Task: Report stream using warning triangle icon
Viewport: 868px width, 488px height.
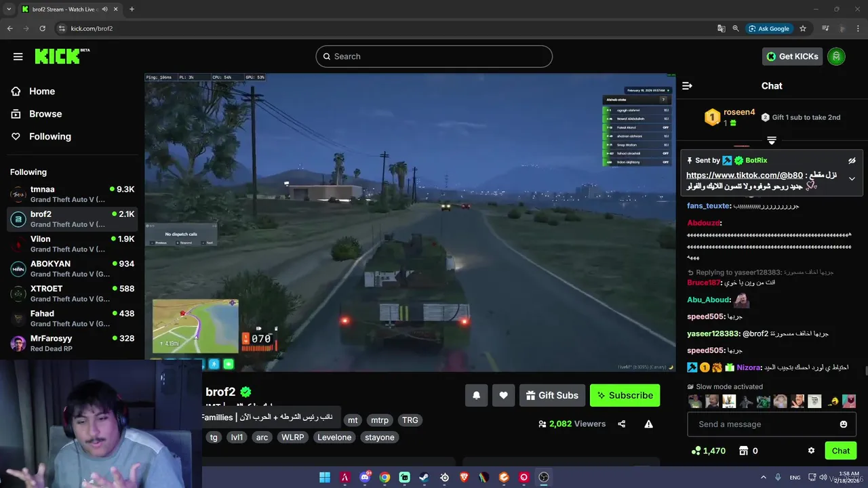Action: 648,424
